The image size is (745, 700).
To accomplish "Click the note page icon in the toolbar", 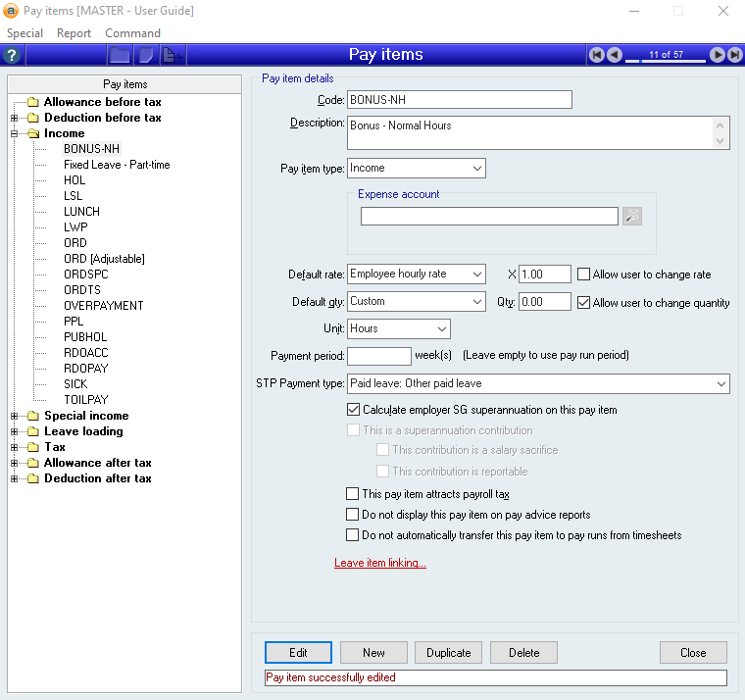I will click(x=145, y=55).
